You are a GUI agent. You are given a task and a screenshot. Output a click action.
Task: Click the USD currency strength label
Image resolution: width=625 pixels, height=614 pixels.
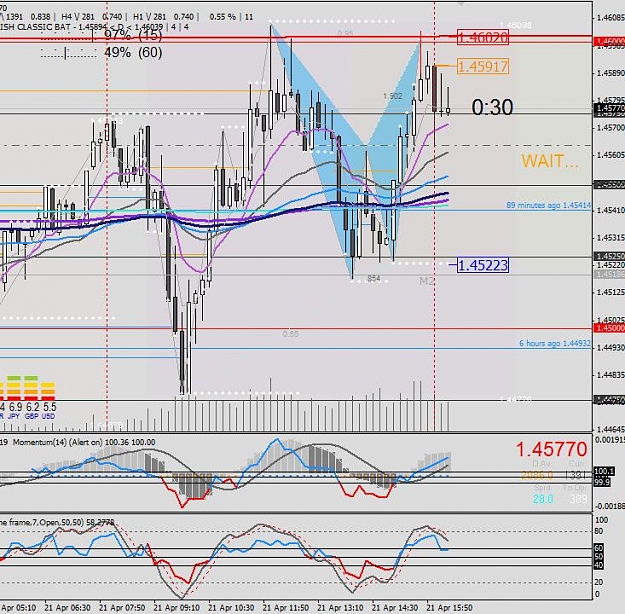48,416
